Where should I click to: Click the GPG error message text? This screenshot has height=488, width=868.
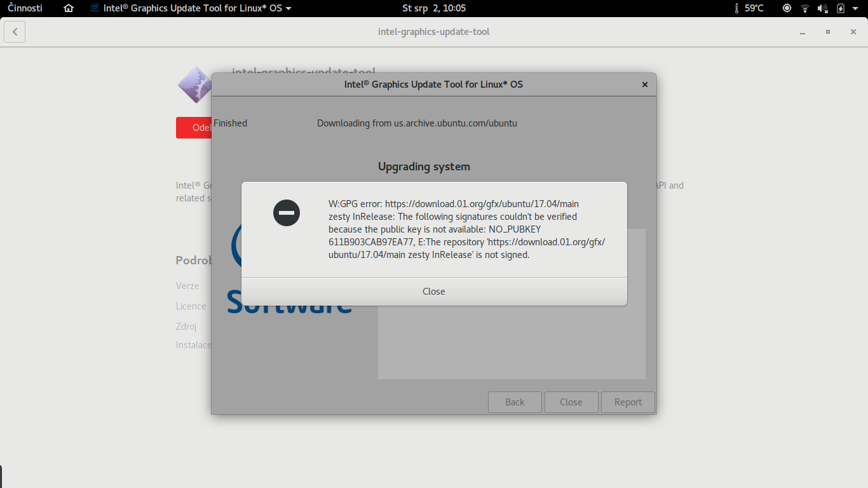click(x=466, y=229)
